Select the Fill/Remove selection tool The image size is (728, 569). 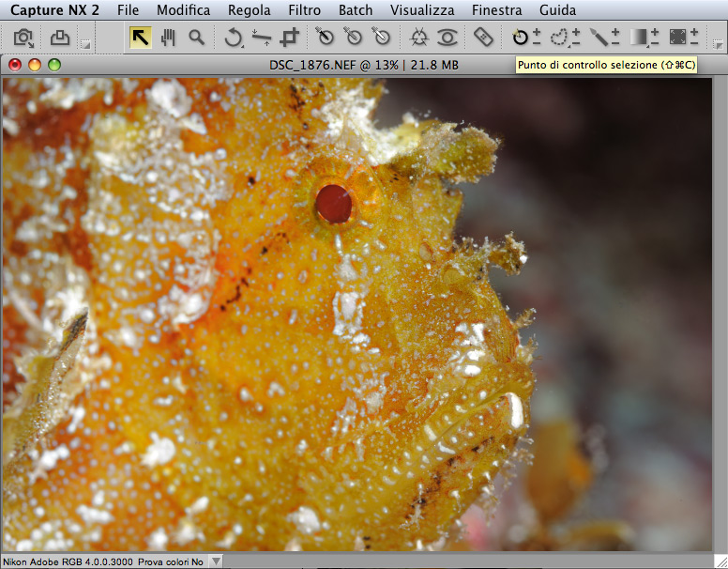(677, 37)
